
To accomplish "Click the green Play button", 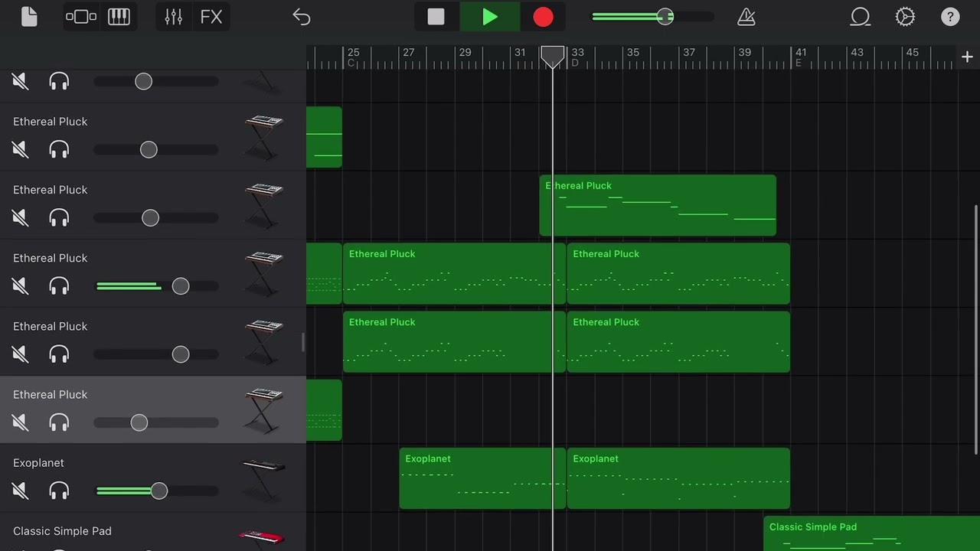I will click(490, 17).
